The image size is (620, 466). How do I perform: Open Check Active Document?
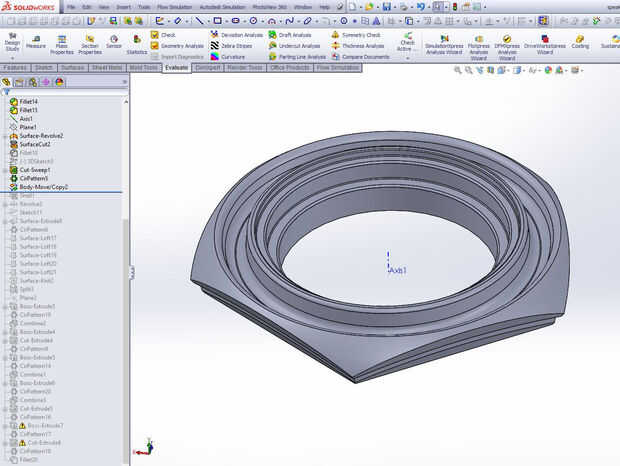[x=407, y=43]
